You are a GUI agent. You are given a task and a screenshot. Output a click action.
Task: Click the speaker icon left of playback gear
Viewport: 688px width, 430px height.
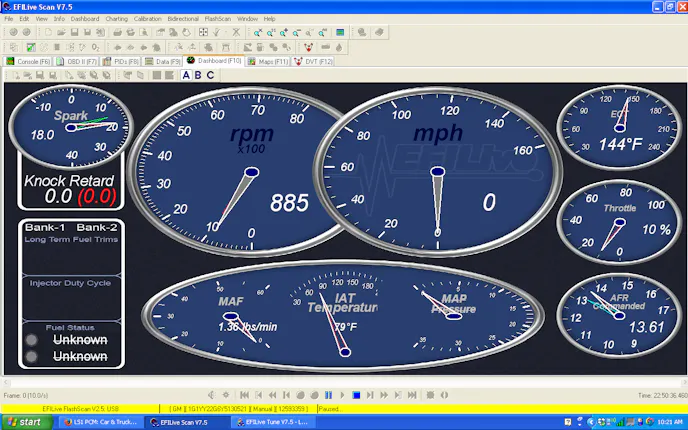pos(212,395)
